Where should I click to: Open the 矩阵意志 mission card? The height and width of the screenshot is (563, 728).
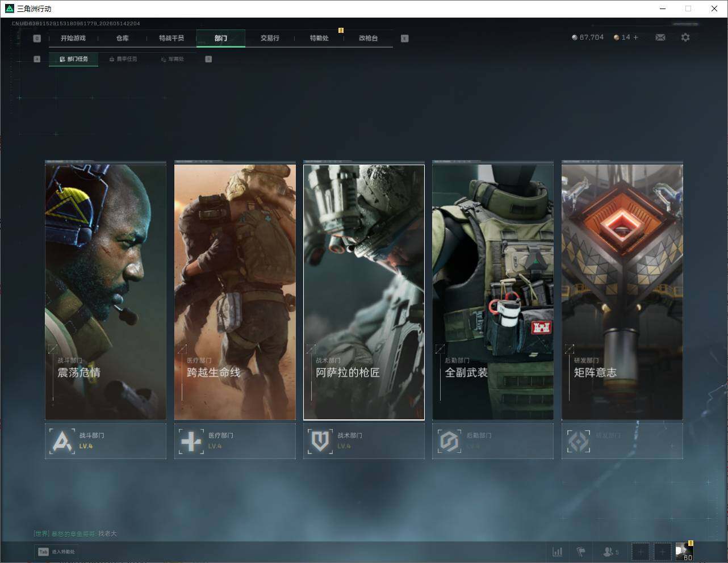click(622, 292)
